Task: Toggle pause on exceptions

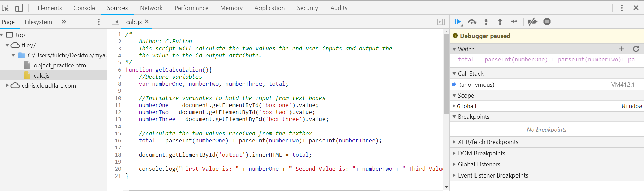Action: pos(547,22)
